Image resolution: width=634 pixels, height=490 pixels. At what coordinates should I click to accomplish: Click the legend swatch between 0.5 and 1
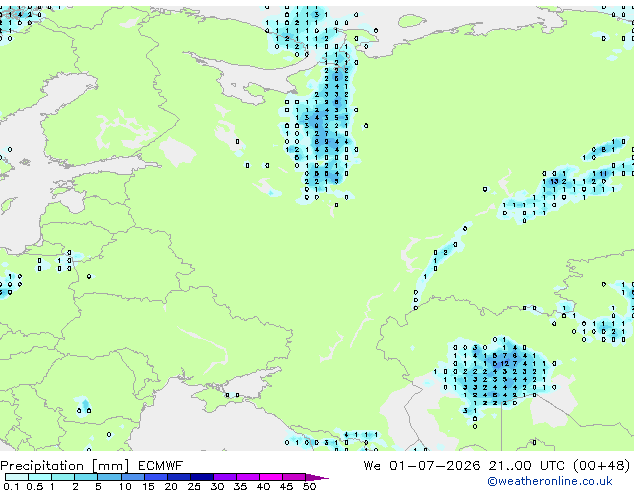click(x=40, y=477)
